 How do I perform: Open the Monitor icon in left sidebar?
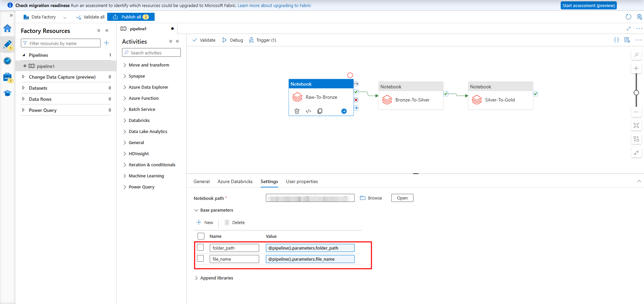coord(7,61)
